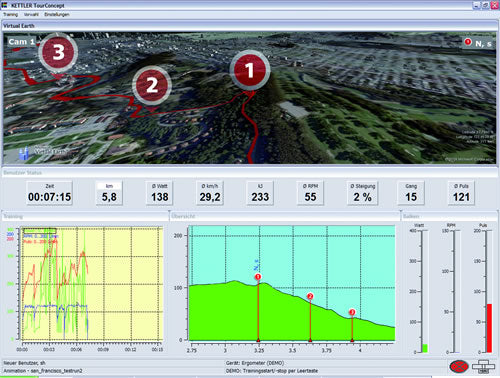The image size is (500, 378).
Task: Click 'Neuer Benutzer, sh' in status bar
Action: [x=25, y=363]
